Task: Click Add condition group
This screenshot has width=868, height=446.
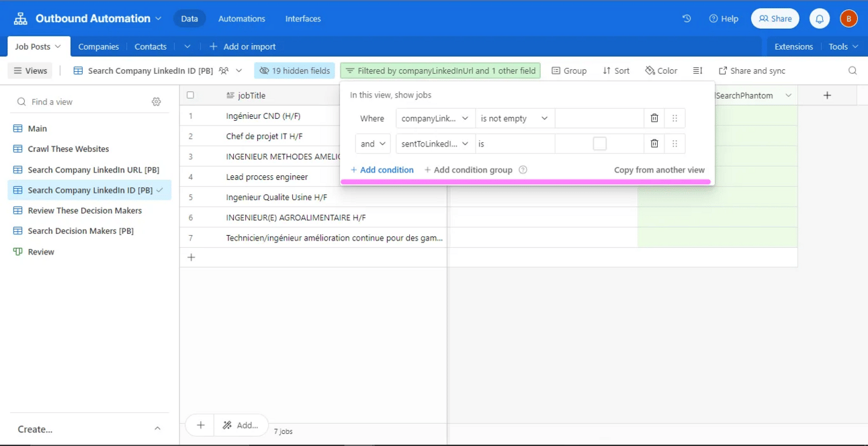Action: pos(468,170)
